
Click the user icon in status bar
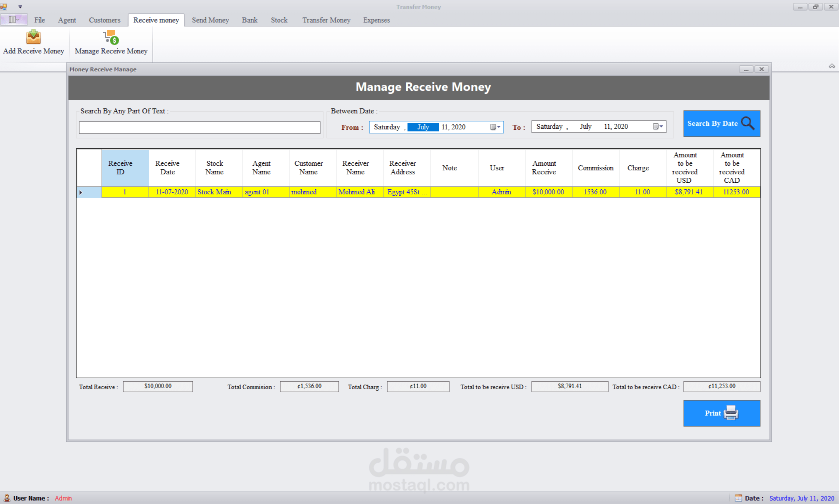6,498
